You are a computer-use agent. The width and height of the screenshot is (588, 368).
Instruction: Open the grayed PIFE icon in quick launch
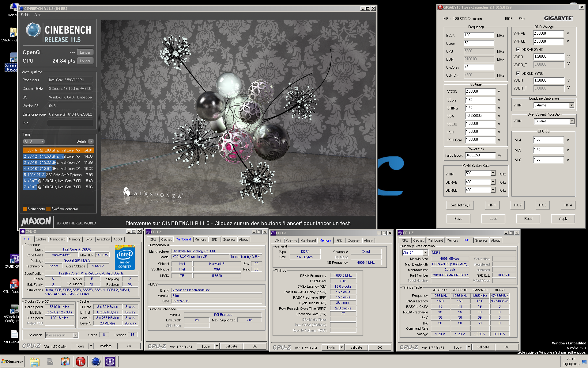tap(50, 362)
